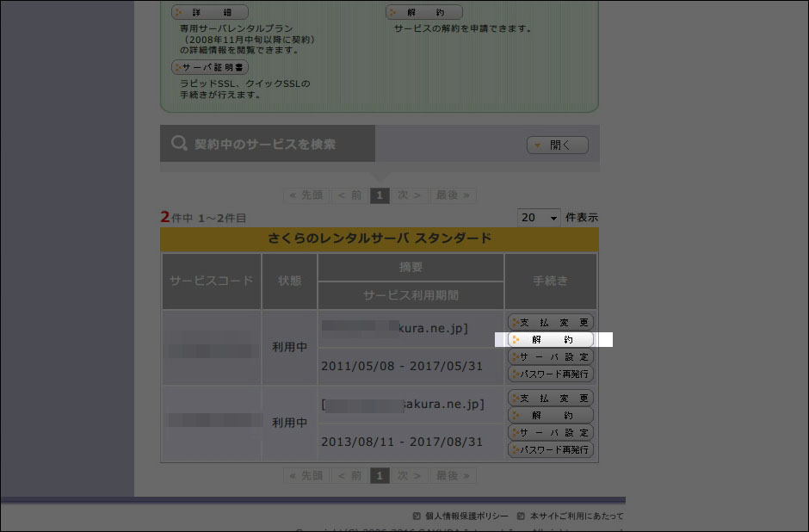Click the bottom 前 pagination link

349,475
